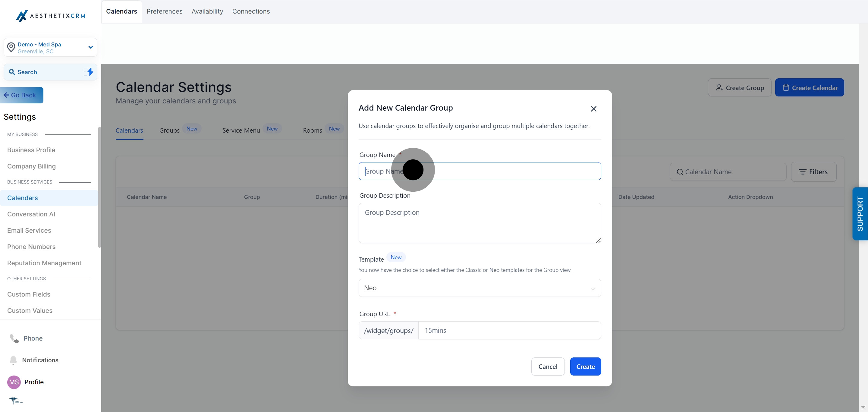Click the lightning bolt quick actions icon
The height and width of the screenshot is (412, 868).
90,72
